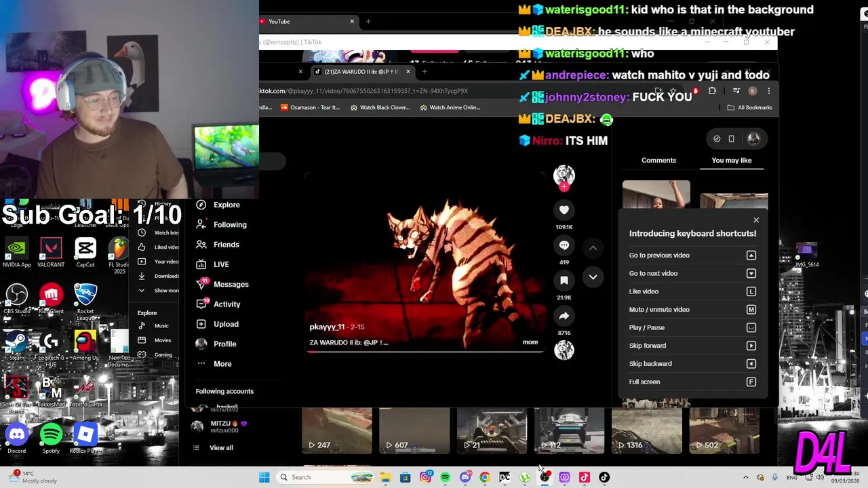The height and width of the screenshot is (488, 868).
Task: Open the Watch Anime Online bookmark
Action: click(x=450, y=108)
